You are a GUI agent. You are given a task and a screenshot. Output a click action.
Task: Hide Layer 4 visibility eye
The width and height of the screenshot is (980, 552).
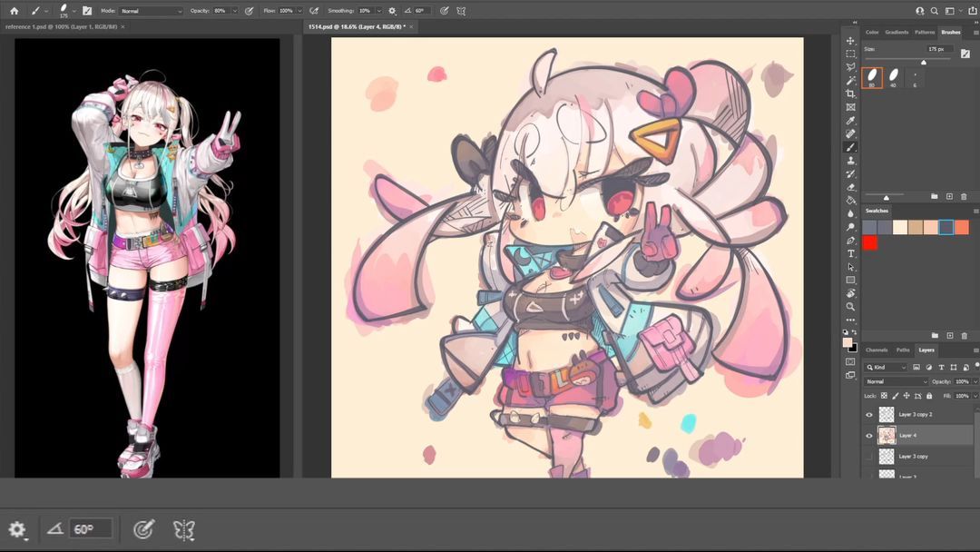(868, 436)
